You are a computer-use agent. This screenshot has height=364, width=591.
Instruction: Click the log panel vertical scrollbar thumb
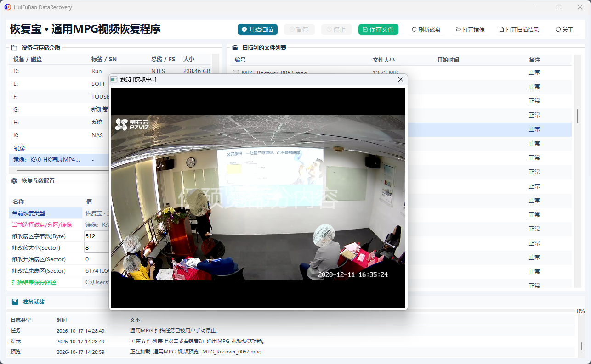pos(581,347)
